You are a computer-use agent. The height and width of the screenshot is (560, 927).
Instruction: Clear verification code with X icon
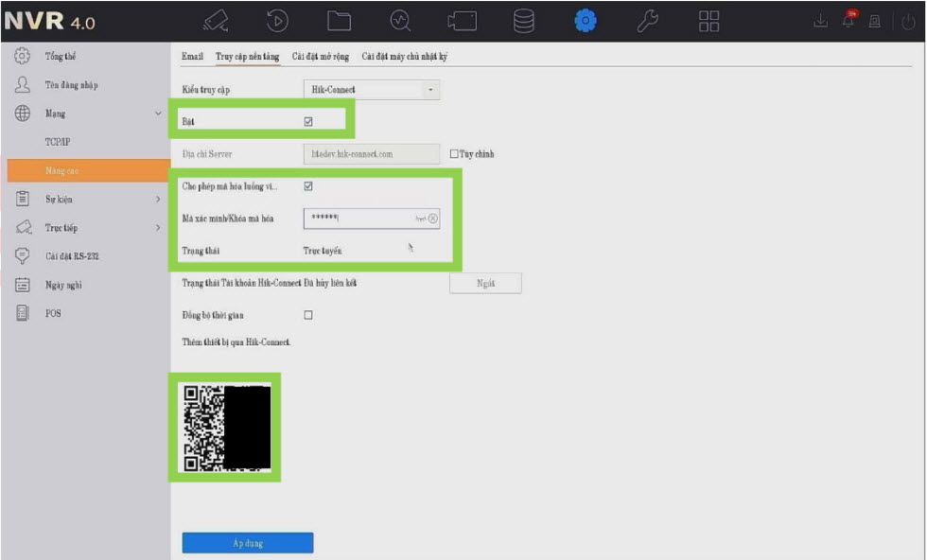click(433, 219)
